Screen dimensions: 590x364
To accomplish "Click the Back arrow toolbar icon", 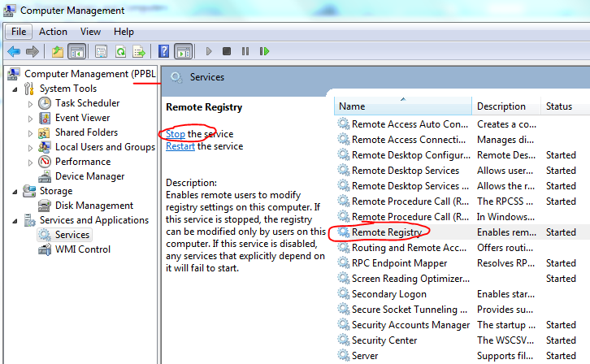I will pyautogui.click(x=14, y=51).
